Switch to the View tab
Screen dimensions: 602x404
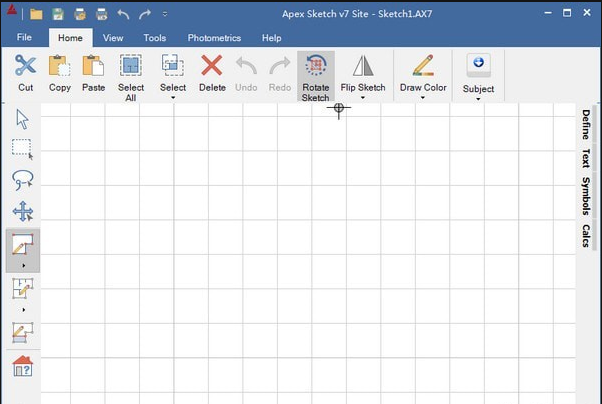coord(113,38)
